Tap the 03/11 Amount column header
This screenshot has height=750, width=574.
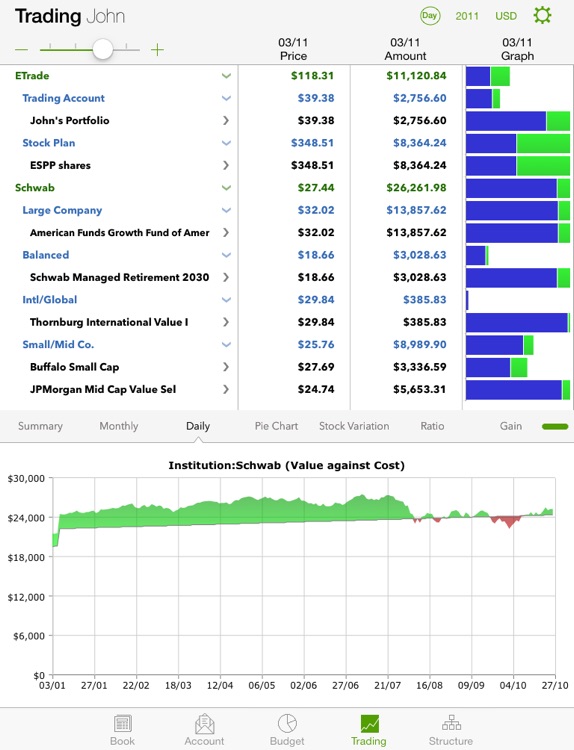[x=405, y=49]
